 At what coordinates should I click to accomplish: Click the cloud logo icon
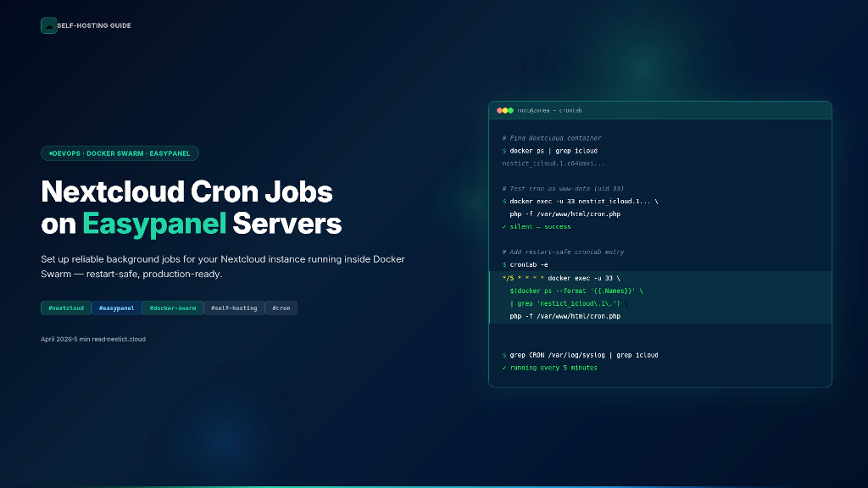(x=48, y=25)
